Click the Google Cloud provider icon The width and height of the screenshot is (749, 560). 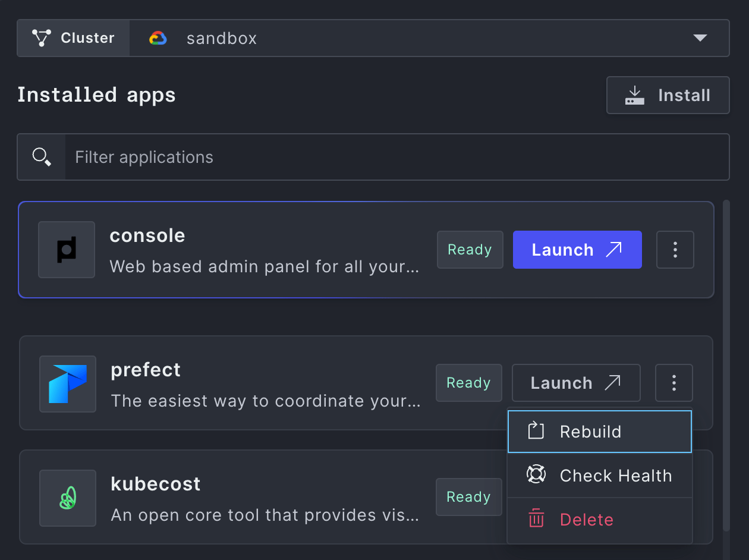click(158, 39)
